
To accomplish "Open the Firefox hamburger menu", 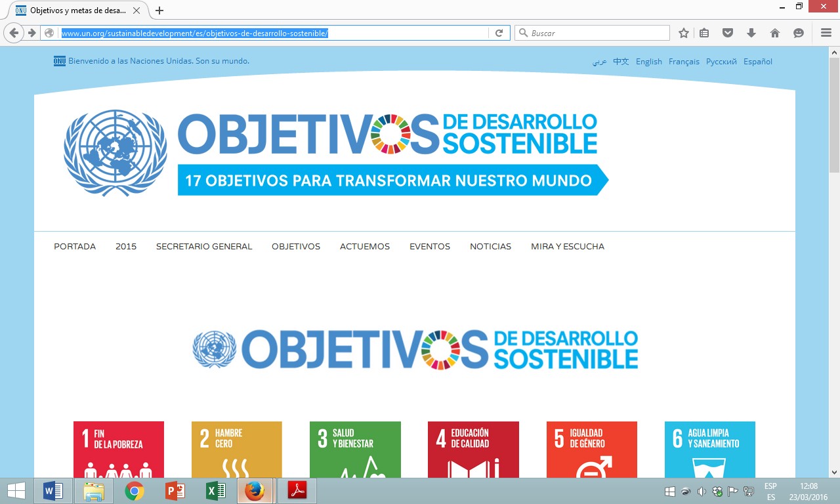I will pos(826,33).
